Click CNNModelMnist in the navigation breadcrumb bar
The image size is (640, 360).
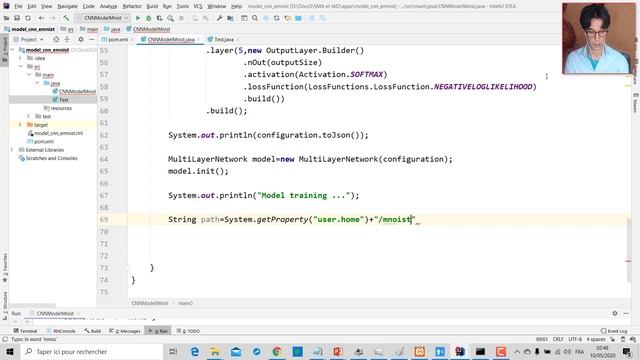[151, 29]
